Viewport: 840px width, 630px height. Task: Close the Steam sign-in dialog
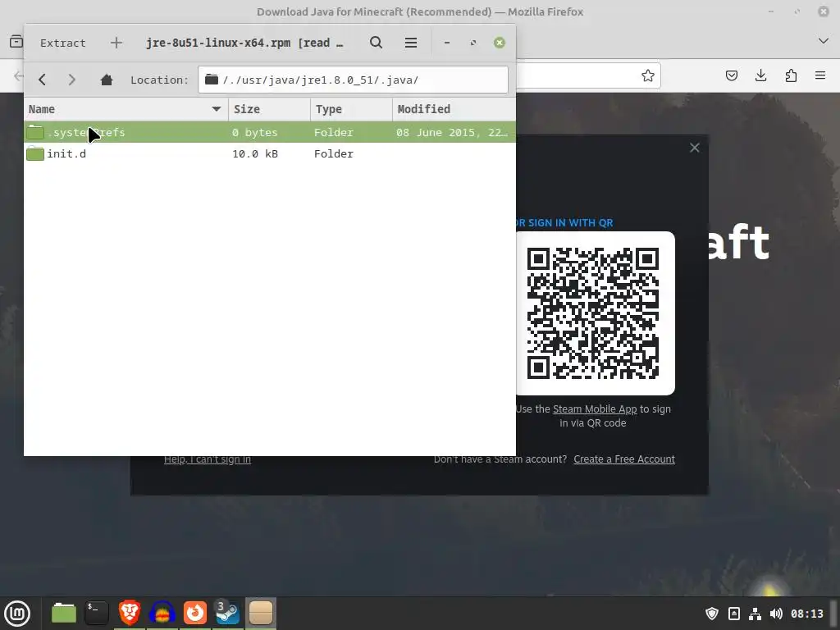tap(694, 148)
